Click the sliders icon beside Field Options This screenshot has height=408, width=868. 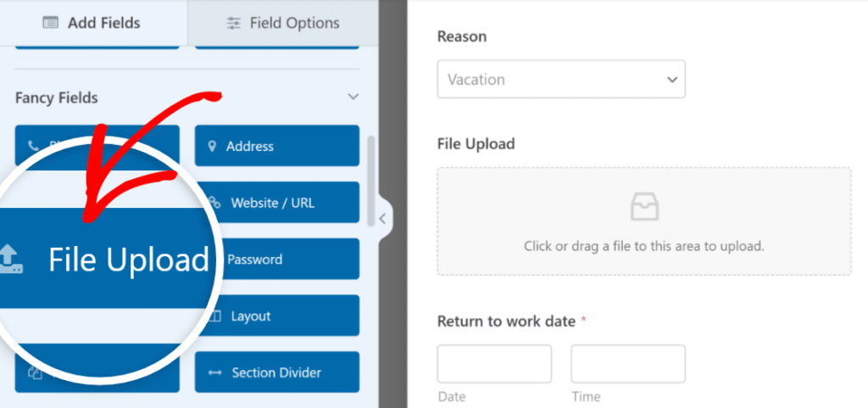click(x=234, y=24)
